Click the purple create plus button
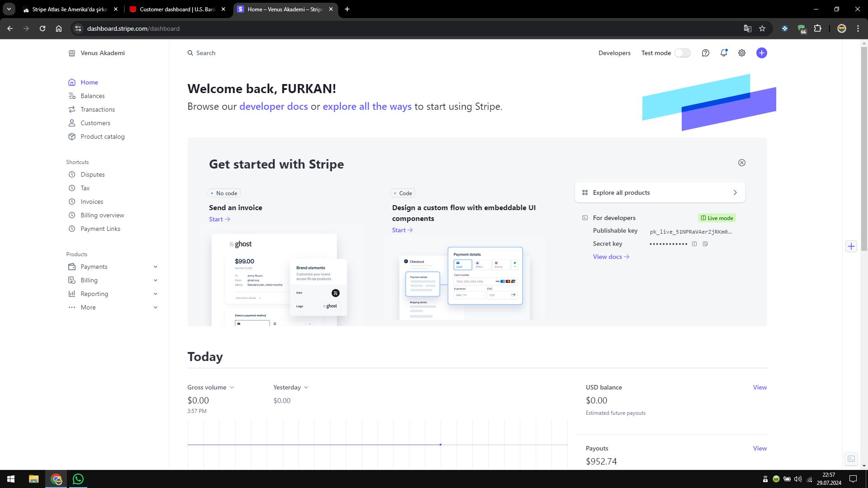 tap(762, 53)
